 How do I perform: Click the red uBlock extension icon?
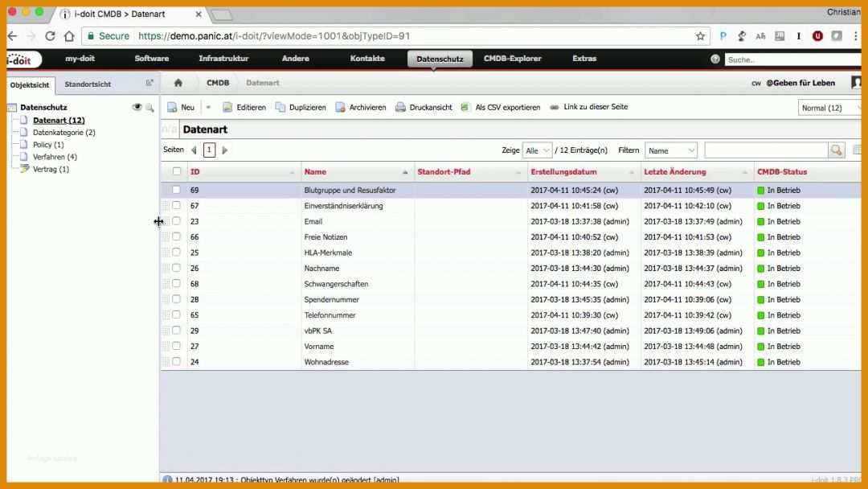pyautogui.click(x=817, y=36)
